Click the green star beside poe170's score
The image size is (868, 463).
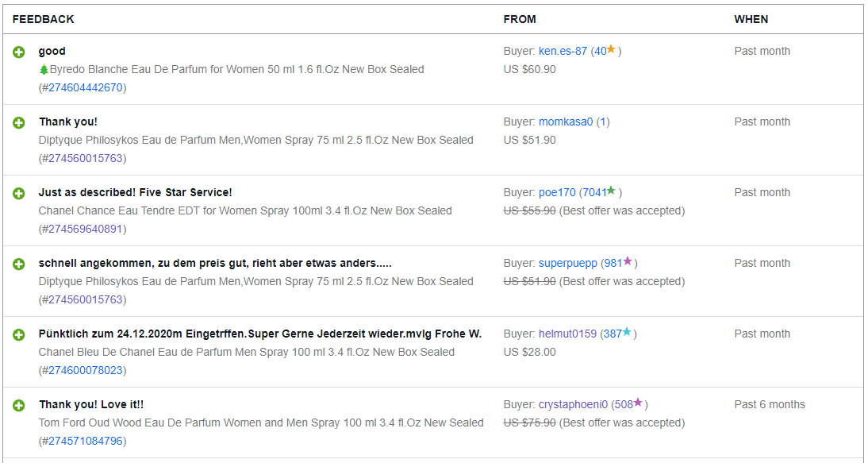click(x=611, y=191)
